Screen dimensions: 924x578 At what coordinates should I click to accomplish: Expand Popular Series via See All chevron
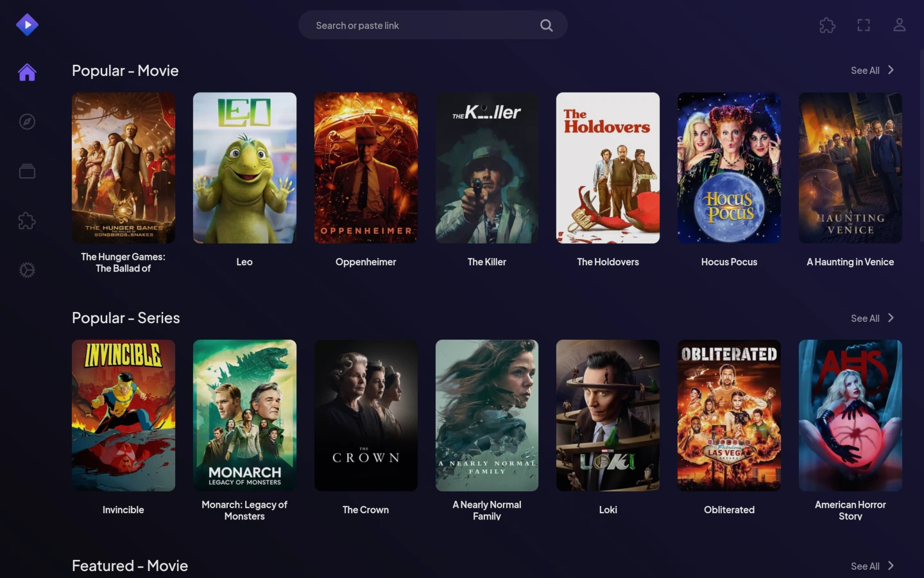[x=891, y=318]
